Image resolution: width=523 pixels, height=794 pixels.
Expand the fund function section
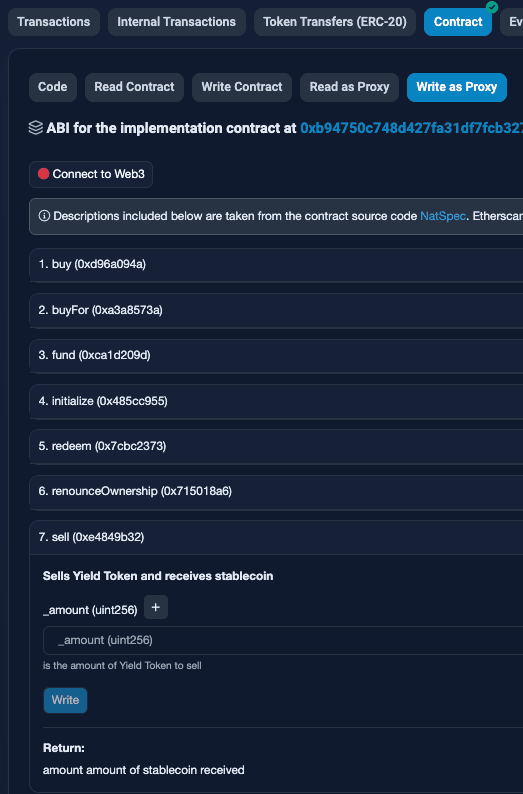[x=276, y=355]
